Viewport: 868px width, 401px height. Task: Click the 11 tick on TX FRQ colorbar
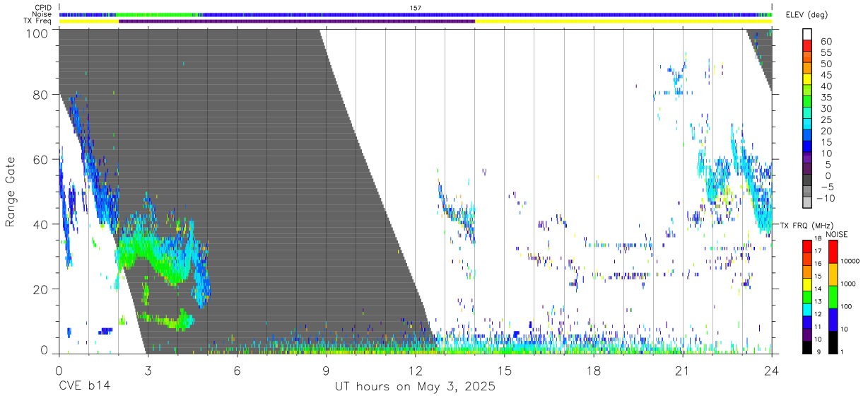click(x=819, y=327)
